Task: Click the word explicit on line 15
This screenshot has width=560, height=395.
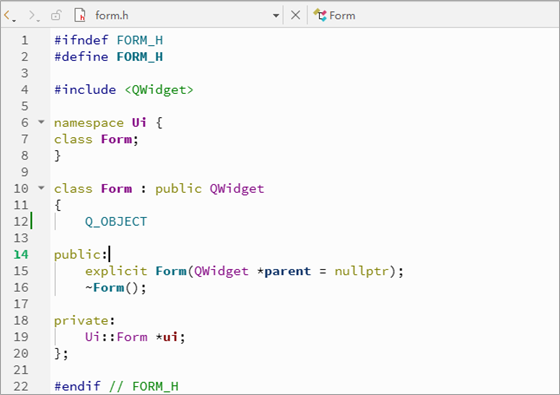Action: tap(116, 271)
